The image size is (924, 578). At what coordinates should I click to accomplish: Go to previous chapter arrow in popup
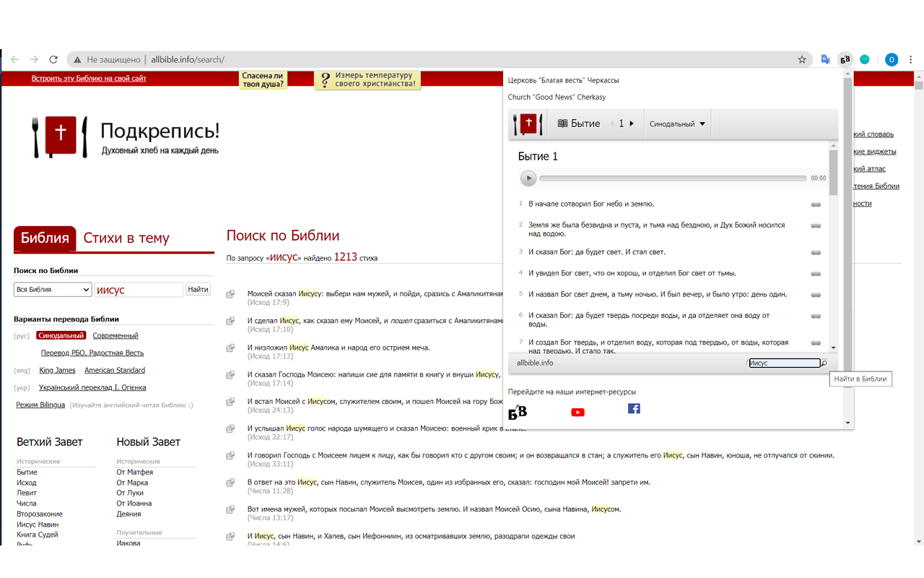(x=612, y=124)
